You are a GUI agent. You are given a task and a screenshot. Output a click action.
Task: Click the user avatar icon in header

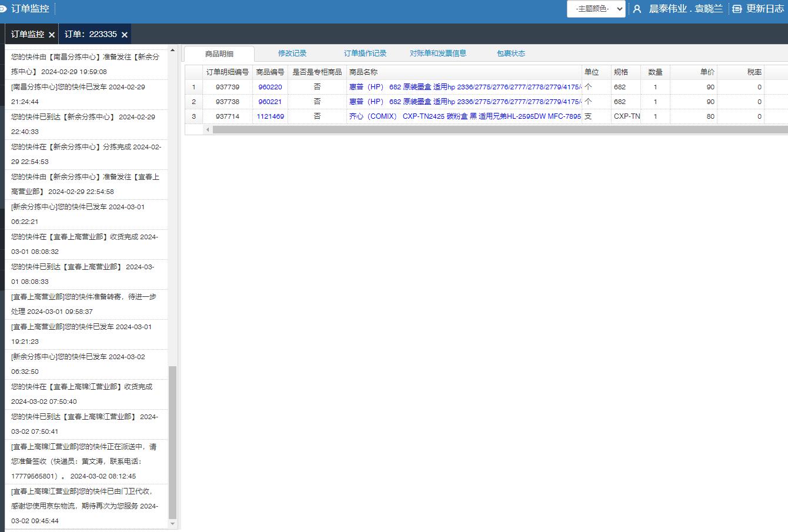click(x=637, y=9)
